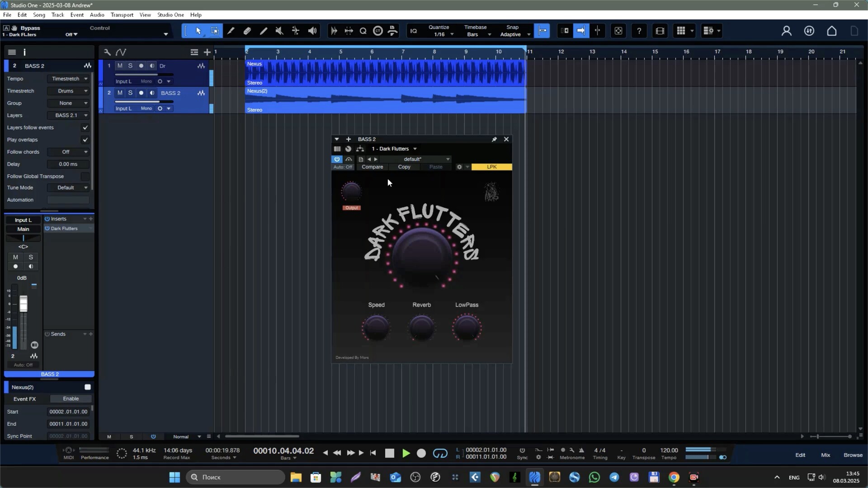Toggle the loop button in transport
The height and width of the screenshot is (488, 868).
coord(440,453)
